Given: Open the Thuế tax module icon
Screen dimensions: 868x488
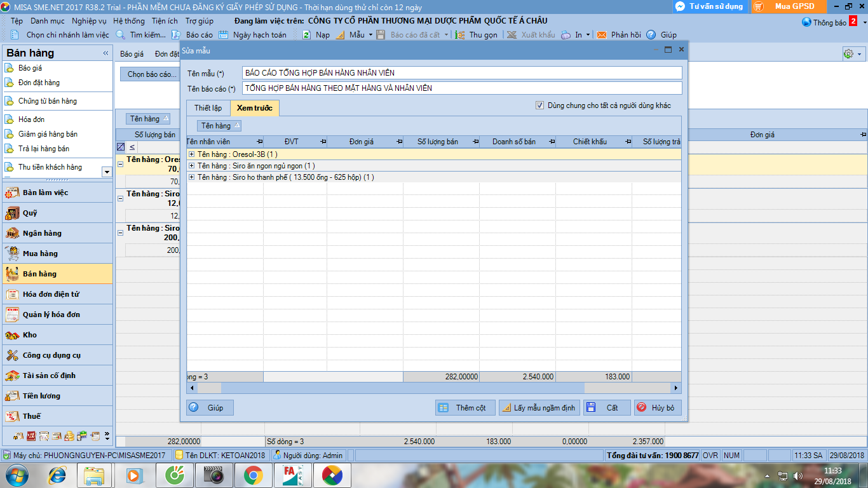Looking at the screenshot, I should point(12,416).
